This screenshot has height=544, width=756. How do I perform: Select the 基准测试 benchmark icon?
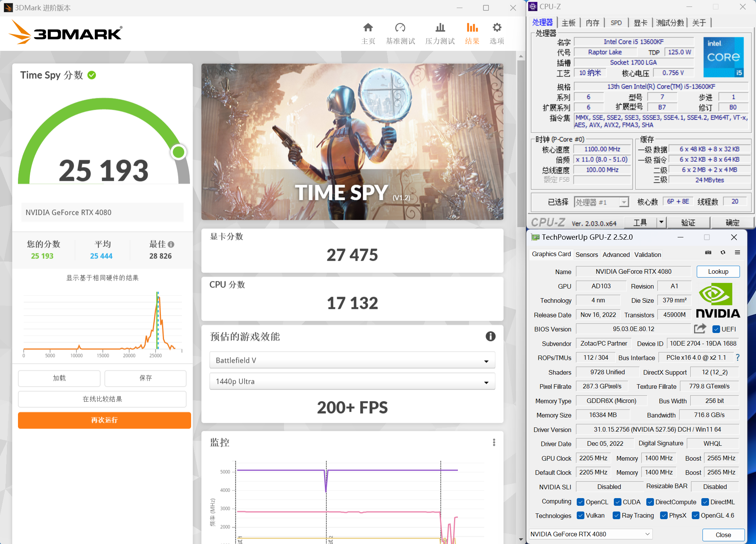(x=400, y=32)
